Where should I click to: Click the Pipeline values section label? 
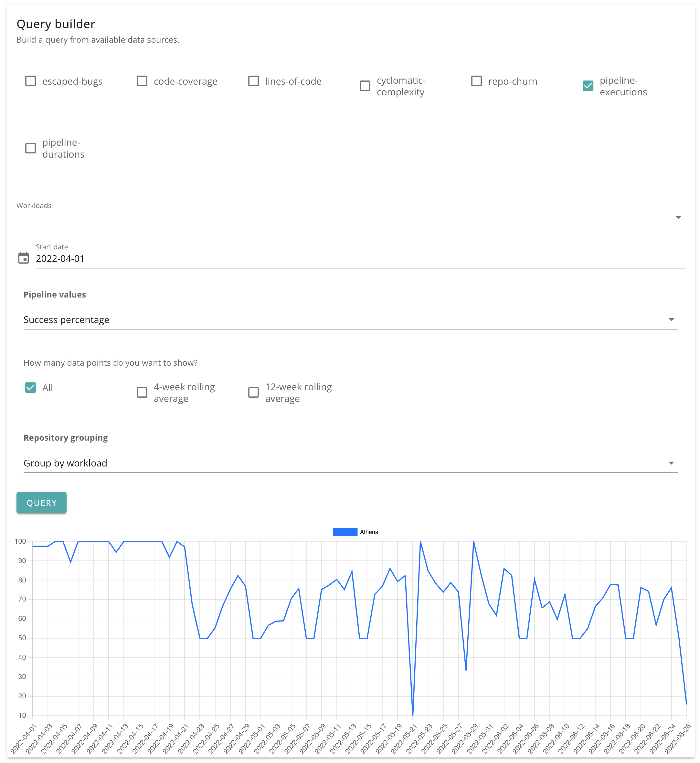point(55,295)
